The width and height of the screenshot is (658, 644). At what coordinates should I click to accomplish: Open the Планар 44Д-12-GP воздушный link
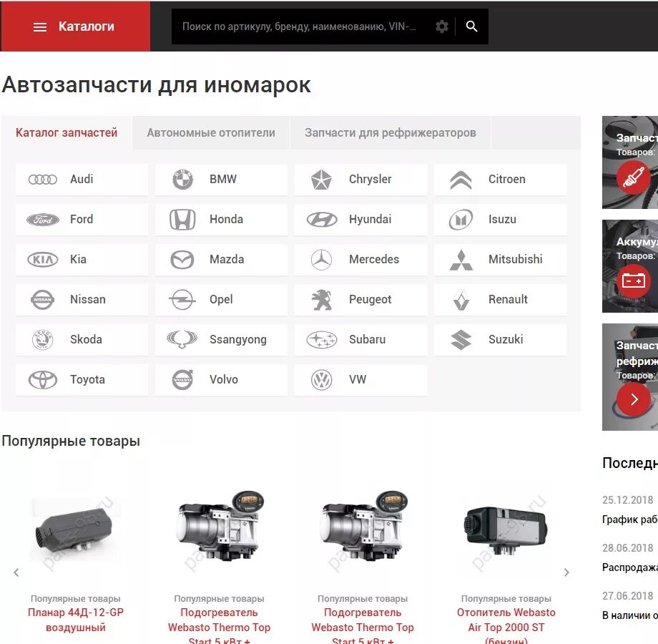76,620
